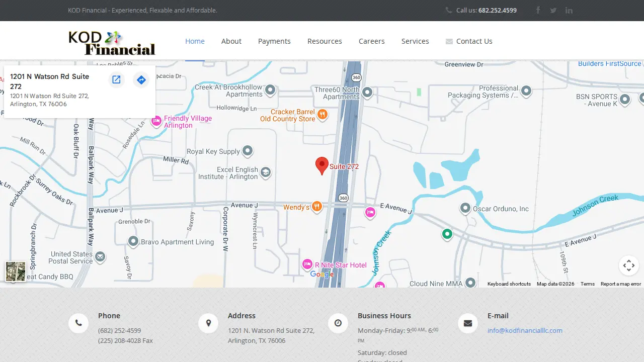Click the BSN SPORTS map marker
644x362 pixels.
point(625,100)
